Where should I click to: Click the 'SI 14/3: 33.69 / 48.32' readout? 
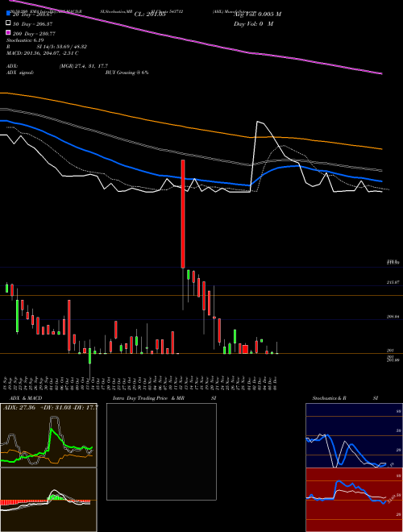point(62,47)
